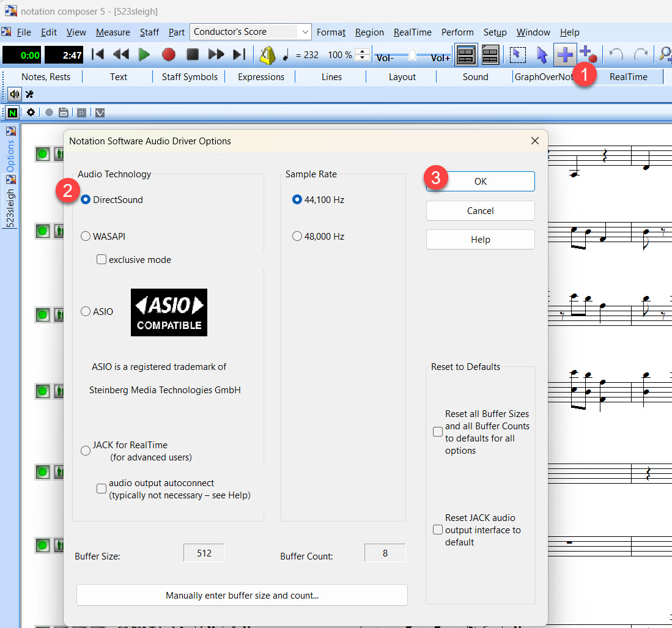
Task: Open the Perform menu
Action: click(457, 32)
